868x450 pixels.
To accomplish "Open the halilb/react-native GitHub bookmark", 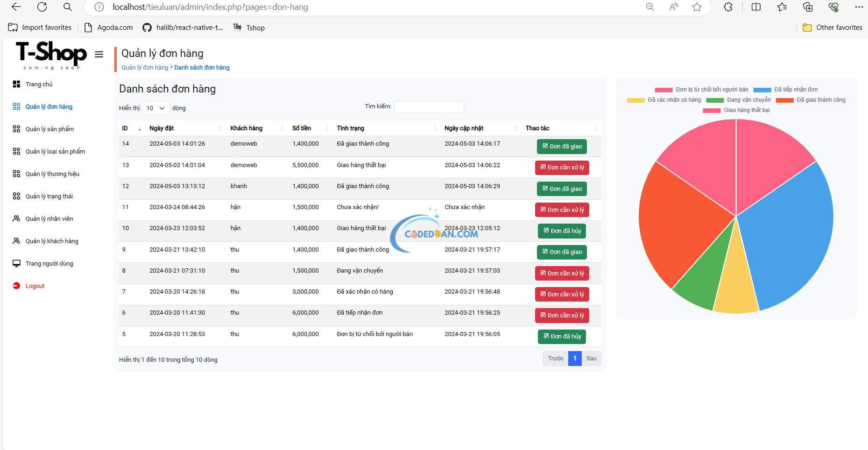I will point(183,28).
